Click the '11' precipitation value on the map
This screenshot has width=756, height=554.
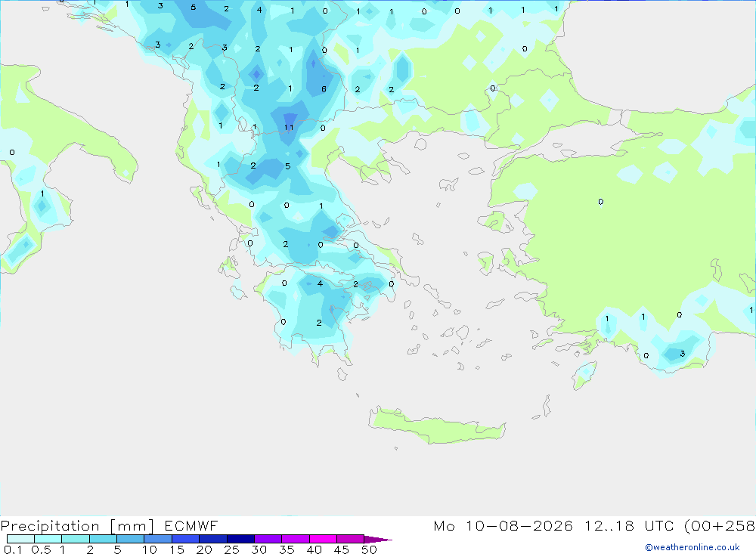(x=289, y=128)
